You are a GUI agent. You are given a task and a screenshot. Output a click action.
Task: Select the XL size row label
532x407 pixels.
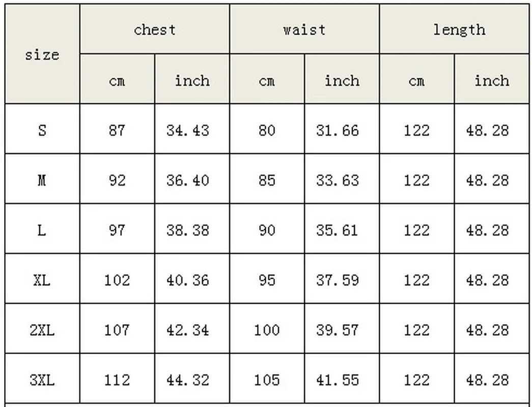[42, 280]
